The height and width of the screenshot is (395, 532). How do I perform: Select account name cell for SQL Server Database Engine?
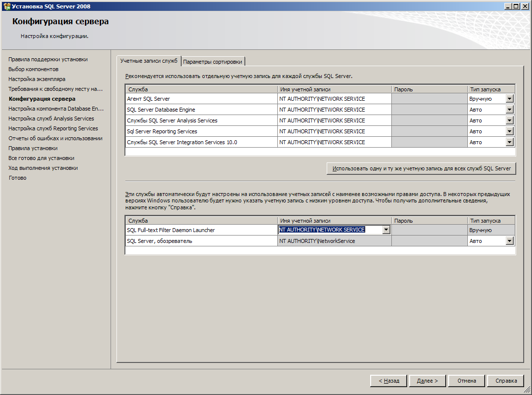[335, 110]
